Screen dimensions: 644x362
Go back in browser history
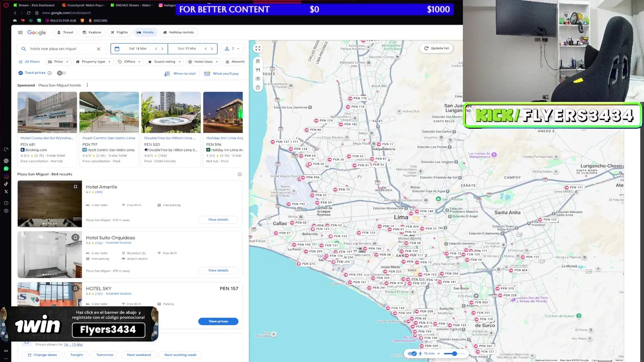point(15,13)
